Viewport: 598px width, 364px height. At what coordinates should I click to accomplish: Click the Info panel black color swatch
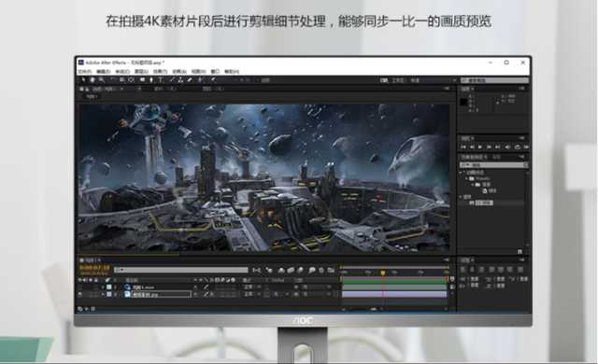463,102
